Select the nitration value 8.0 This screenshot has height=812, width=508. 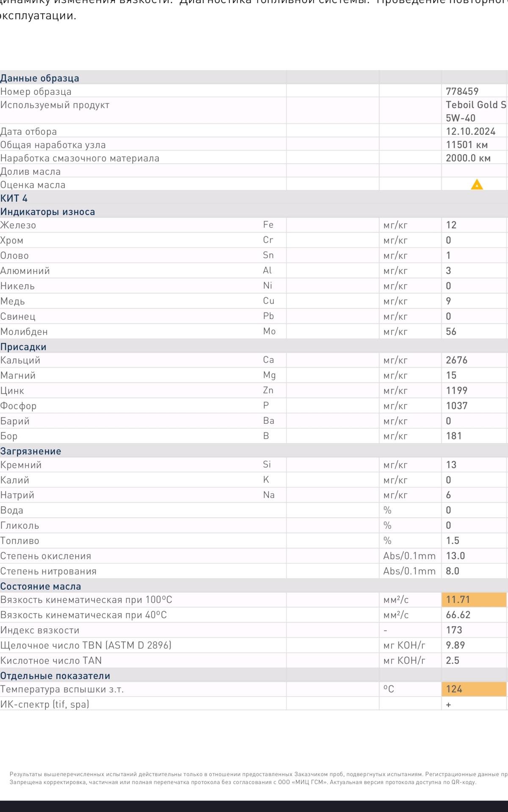tap(453, 571)
